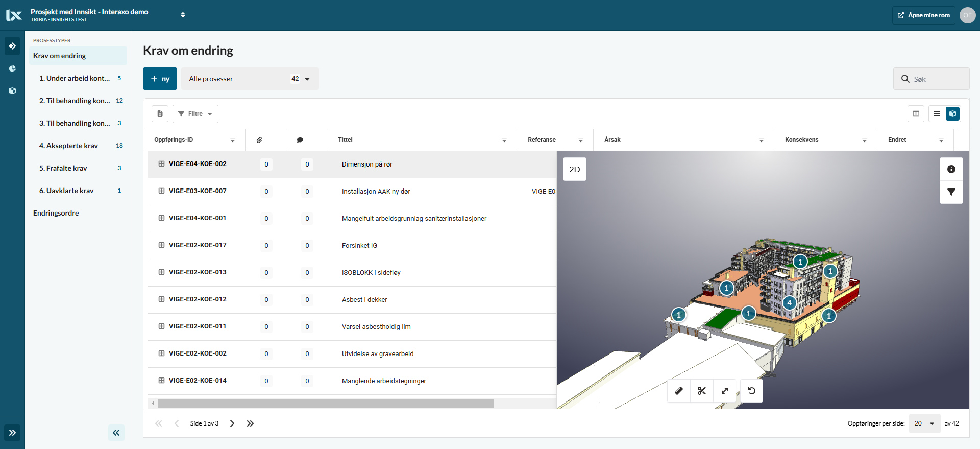
Task: Change entries per page dropdown
Action: [924, 423]
